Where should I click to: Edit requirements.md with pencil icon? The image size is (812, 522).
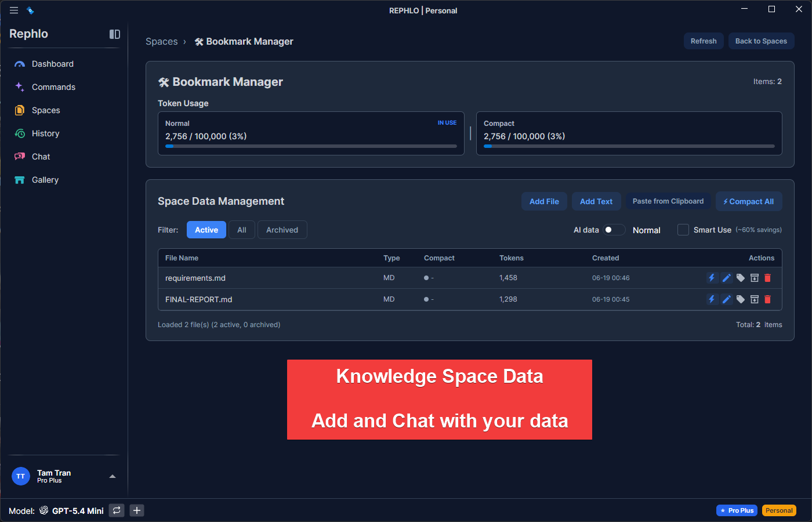pos(726,278)
